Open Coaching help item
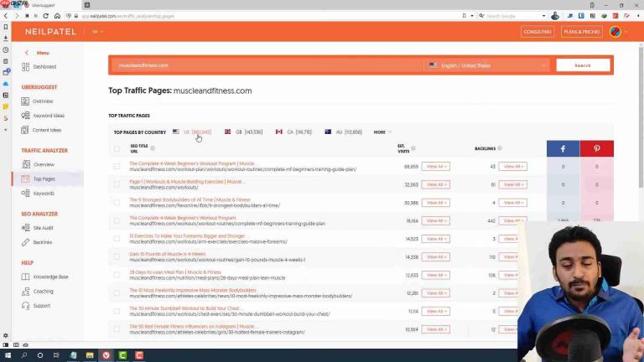This screenshot has height=362, width=644. 38,291
